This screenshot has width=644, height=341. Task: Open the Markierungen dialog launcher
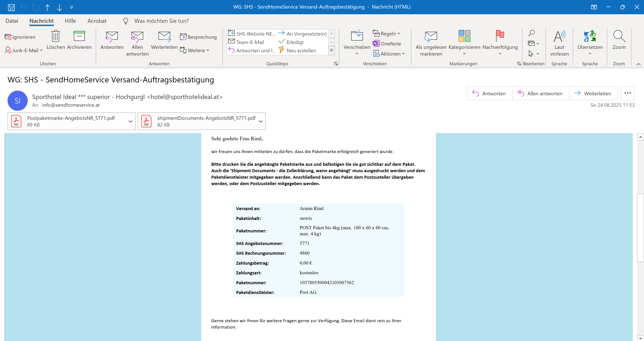tap(519, 64)
